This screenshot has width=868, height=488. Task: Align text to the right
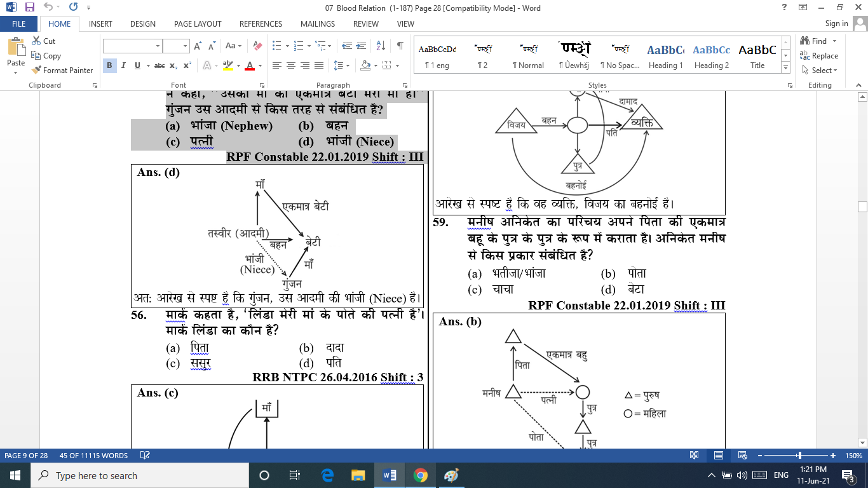point(305,65)
